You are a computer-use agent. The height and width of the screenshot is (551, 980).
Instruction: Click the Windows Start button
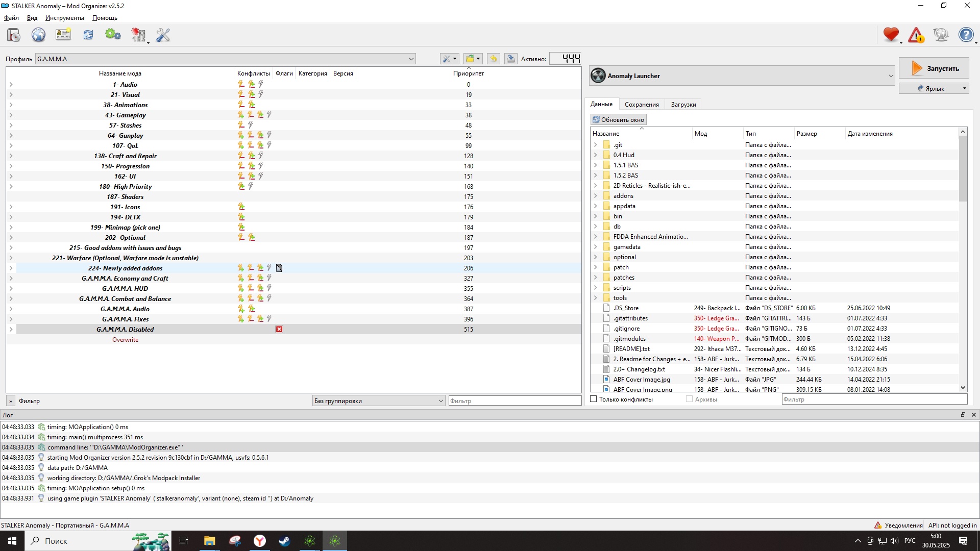(x=12, y=541)
